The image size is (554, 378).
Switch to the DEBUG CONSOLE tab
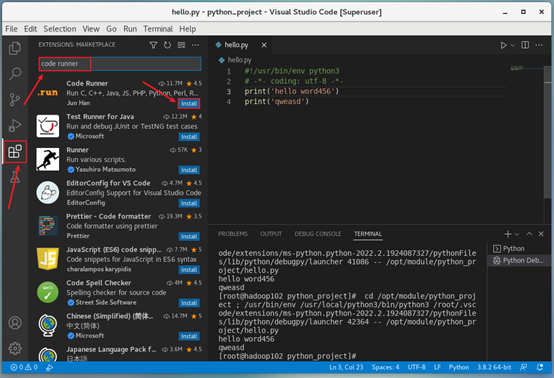pyautogui.click(x=318, y=234)
